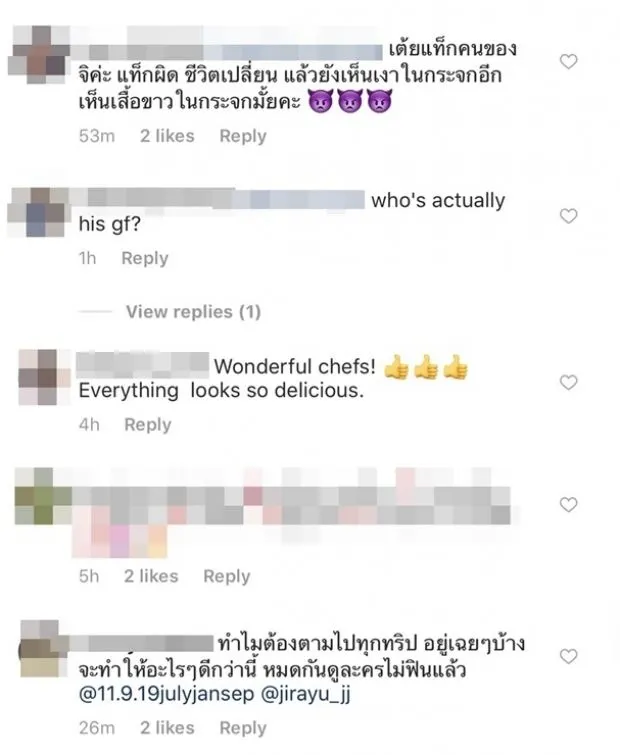Viewport: 620px width, 755px height.
Task: Reply to the "who's actually his gf?" comment
Action: click(x=145, y=259)
